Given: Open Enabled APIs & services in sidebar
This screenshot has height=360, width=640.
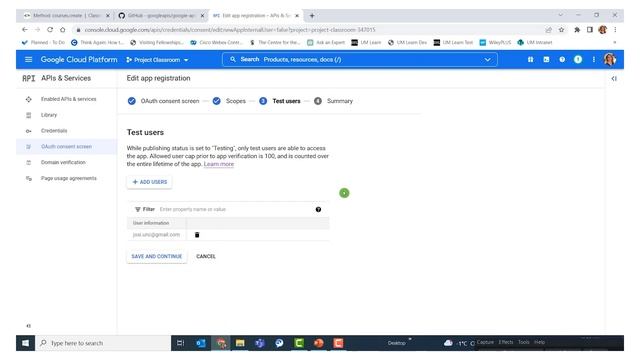Looking at the screenshot, I should point(68,99).
